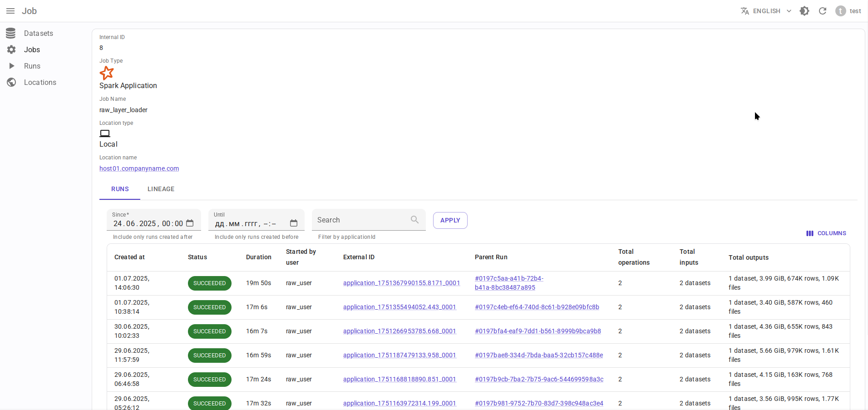
Task: Go to Runs in sidebar
Action: 32,66
